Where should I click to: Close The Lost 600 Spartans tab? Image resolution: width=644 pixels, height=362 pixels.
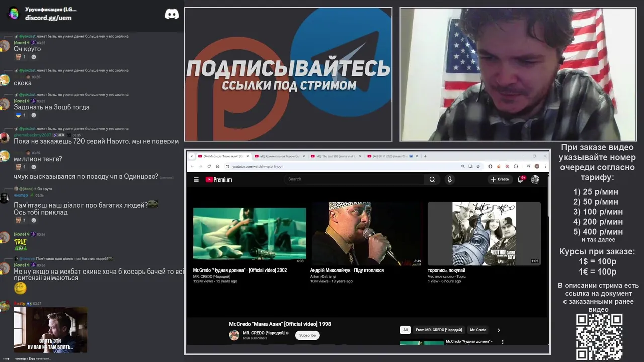(360, 156)
